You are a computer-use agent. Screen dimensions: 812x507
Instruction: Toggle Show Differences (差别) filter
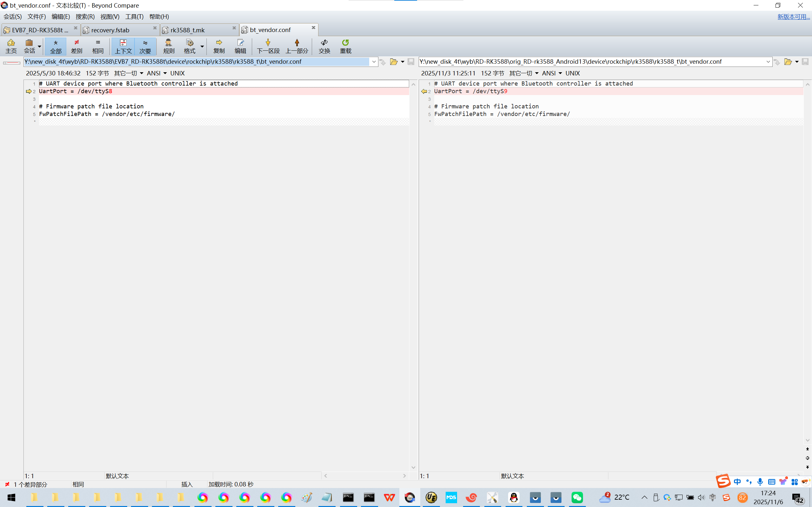76,46
